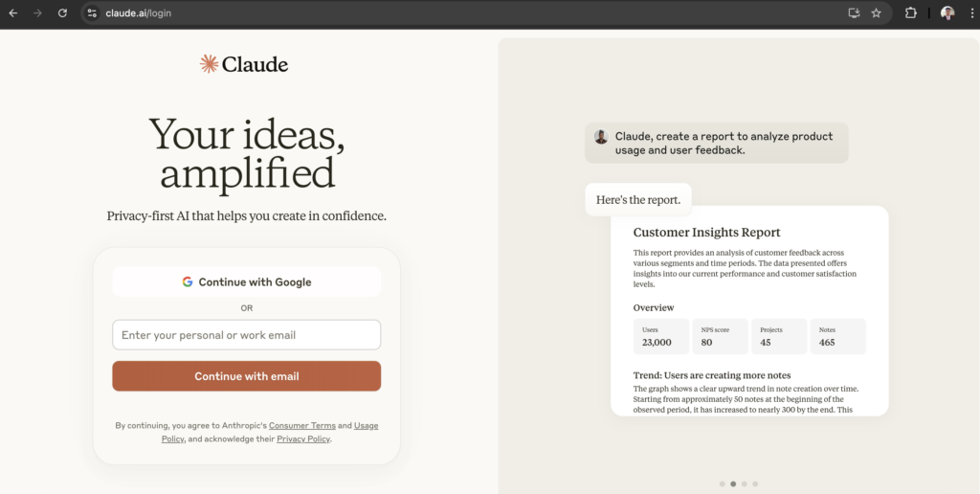Viewport: 980px width, 494px height.
Task: Open the Chrome profile avatar
Action: (x=947, y=12)
